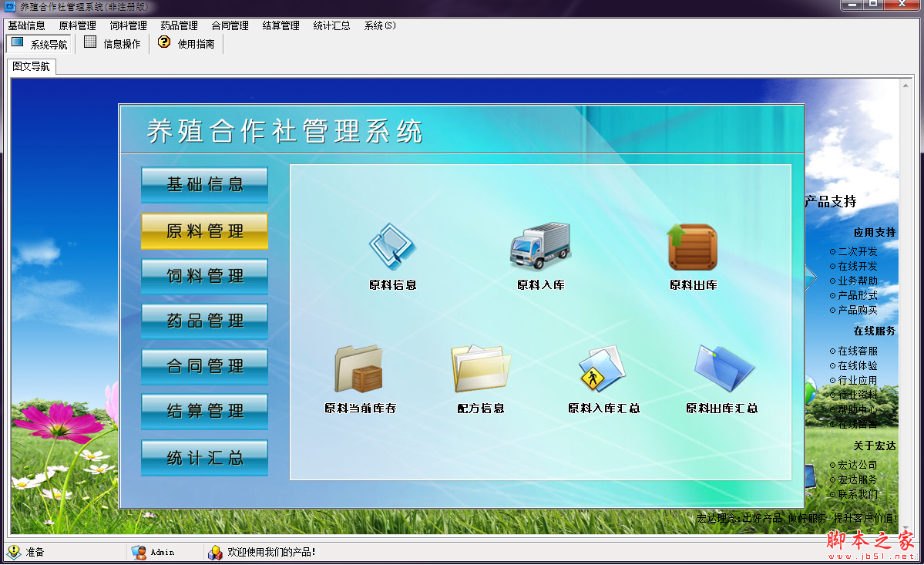Click the status bar 准备 icon

tap(14, 552)
